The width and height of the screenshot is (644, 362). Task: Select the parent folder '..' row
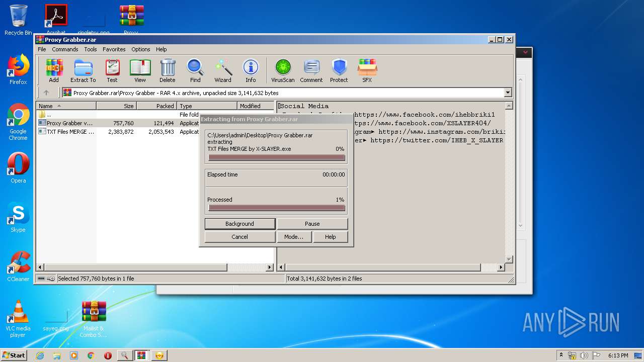click(x=118, y=115)
